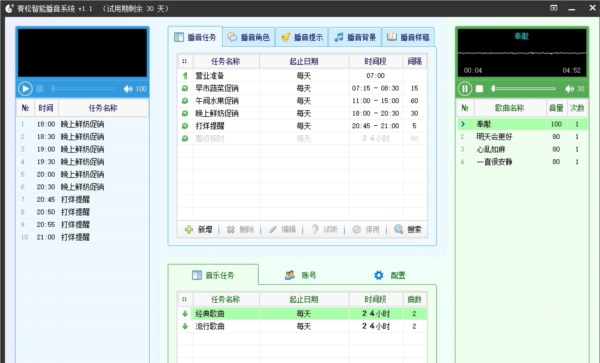Select the 早市蔬菜促销 task name
The height and width of the screenshot is (363, 600).
click(217, 88)
